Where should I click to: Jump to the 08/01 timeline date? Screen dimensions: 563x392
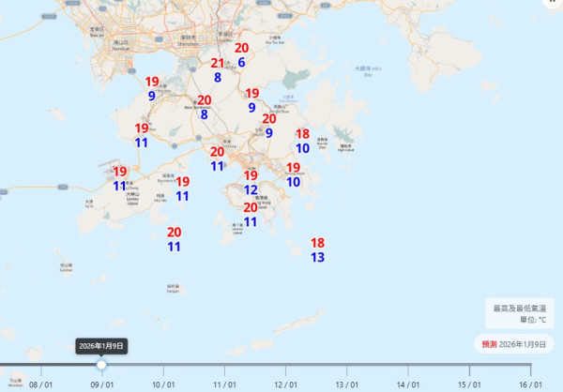click(x=40, y=384)
